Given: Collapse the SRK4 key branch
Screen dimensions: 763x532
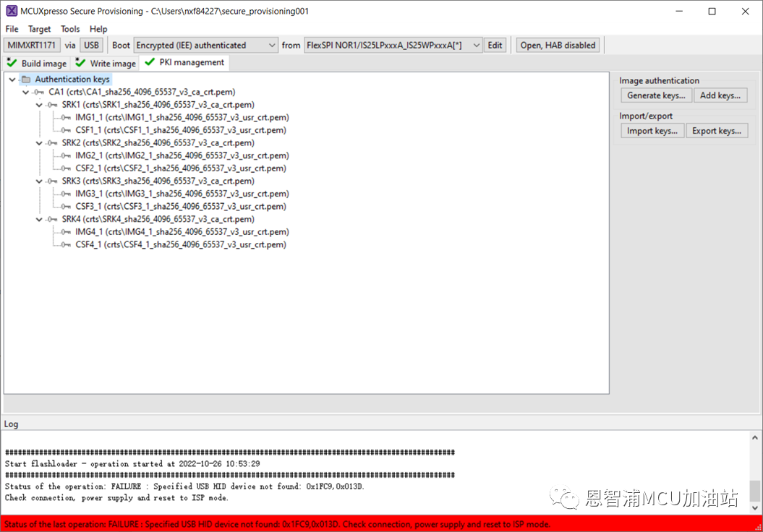Looking at the screenshot, I should coord(39,219).
